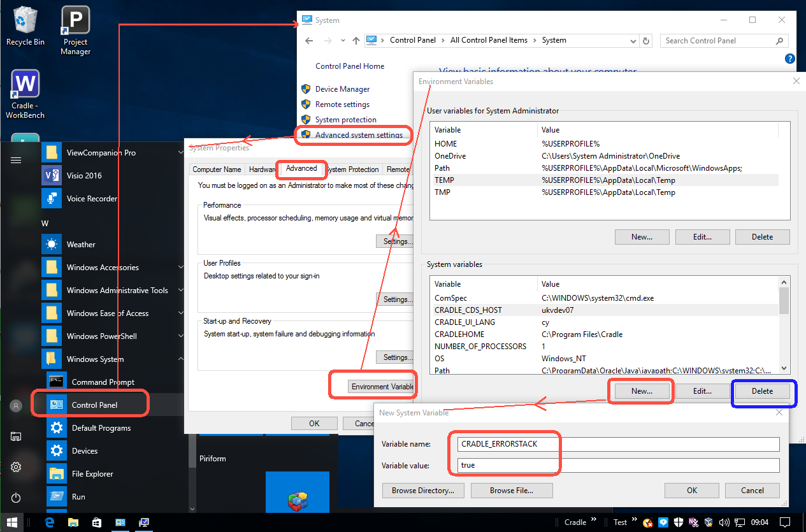Image resolution: width=806 pixels, height=532 pixels.
Task: Open the Recycle Bin desktop icon
Action: pos(25,26)
